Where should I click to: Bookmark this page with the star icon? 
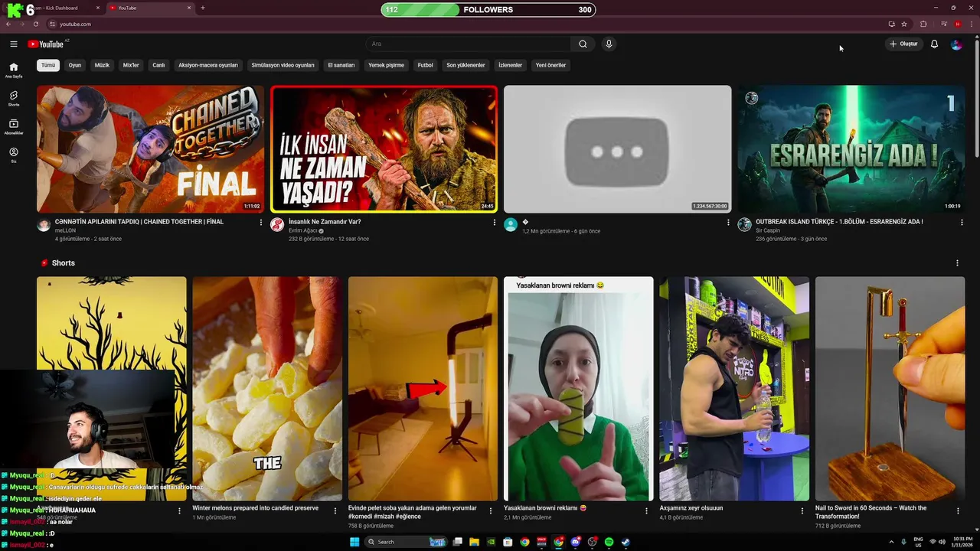tap(904, 24)
